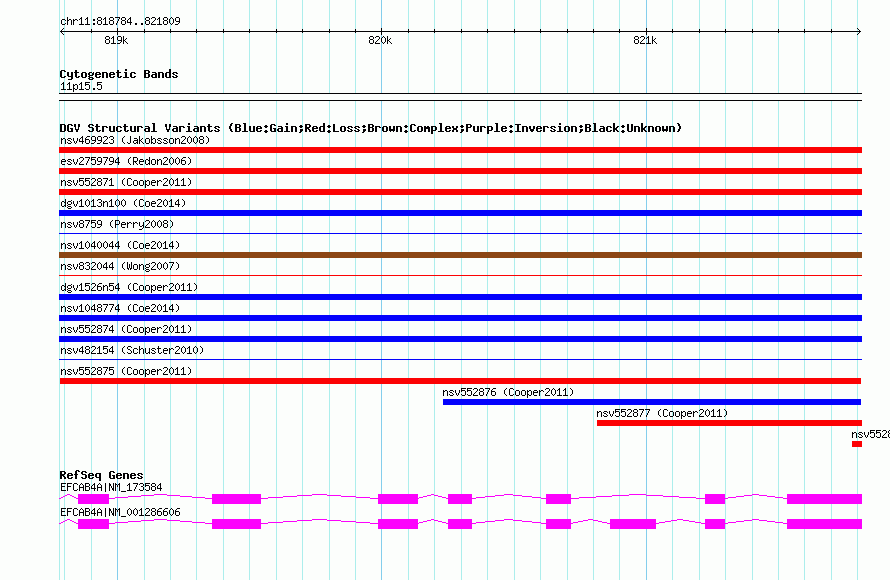Image resolution: width=890 pixels, height=580 pixels.
Task: Click the first exon of NM_001286606
Action: (x=93, y=524)
